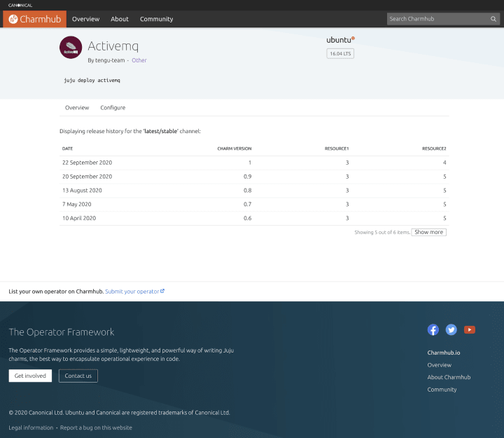Click the CHARM VERSION column header
Viewport: 504px width, 438px height.
(234, 149)
